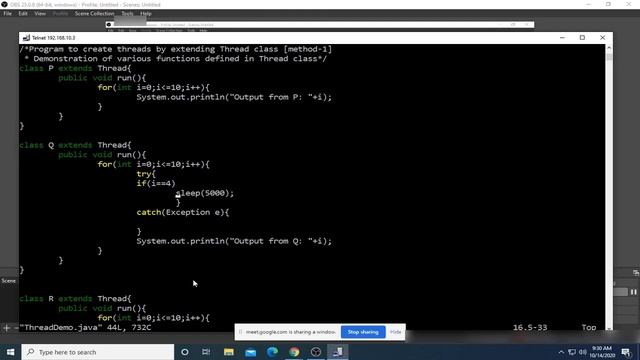
Task: Click the "class P extends Thread{" line
Action: 76,68
